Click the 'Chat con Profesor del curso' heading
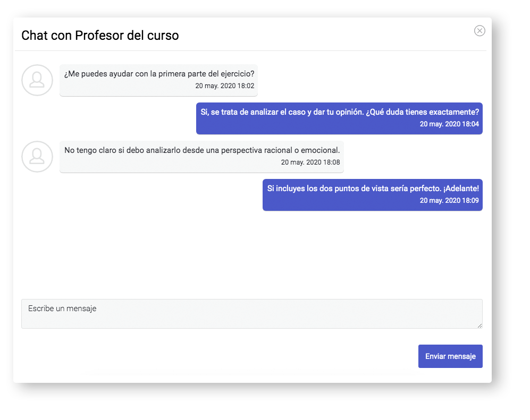The height and width of the screenshot is (420, 530). (x=100, y=36)
